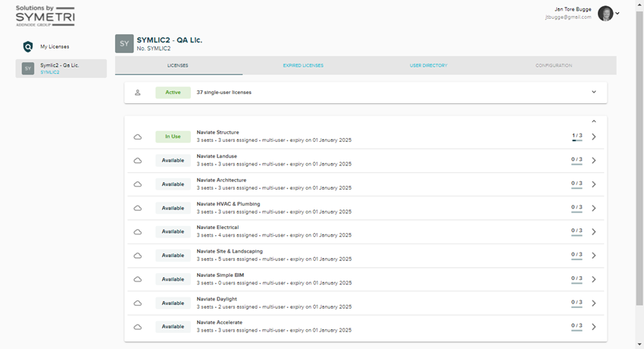This screenshot has width=644, height=349.
Task: Click text '3 seats • 0 users assigned'
Action: click(227, 283)
